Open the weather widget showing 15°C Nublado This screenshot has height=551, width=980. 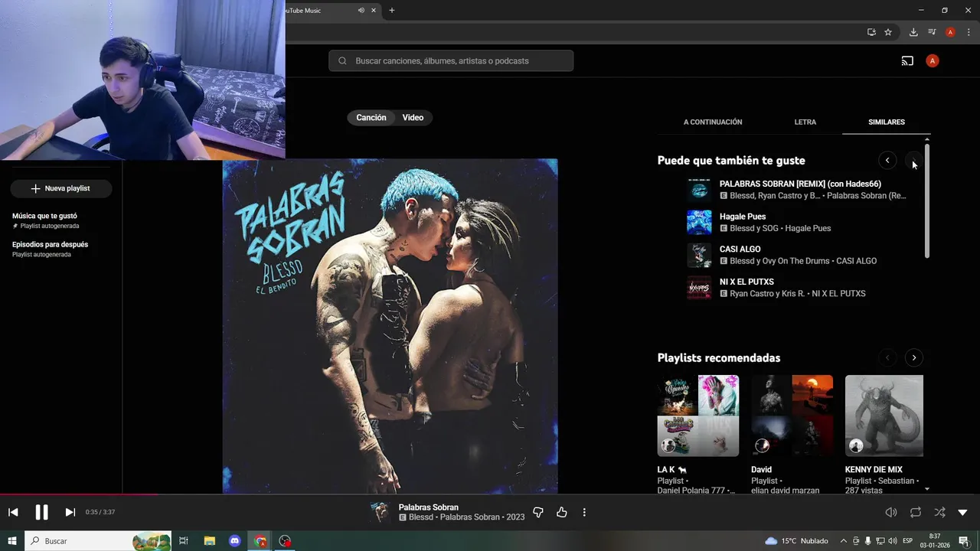point(796,541)
